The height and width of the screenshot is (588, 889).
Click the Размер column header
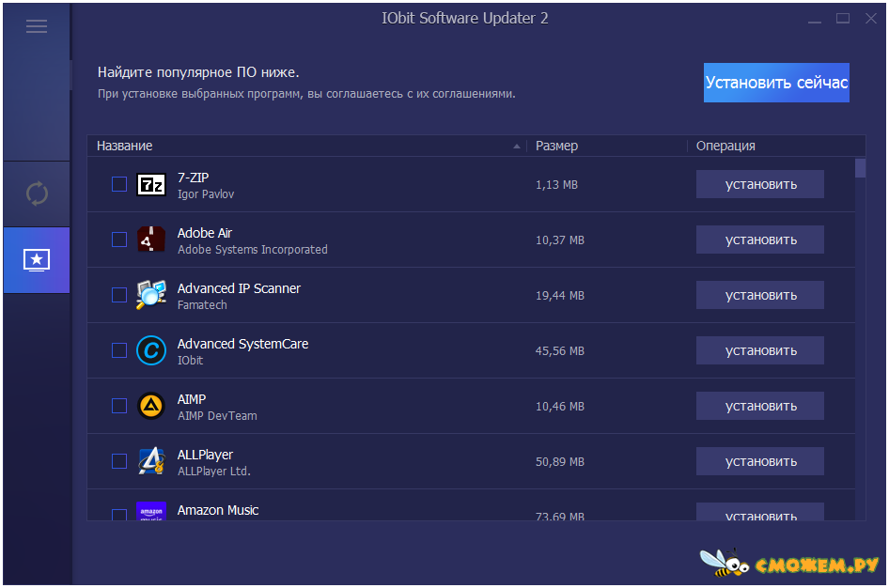607,147
